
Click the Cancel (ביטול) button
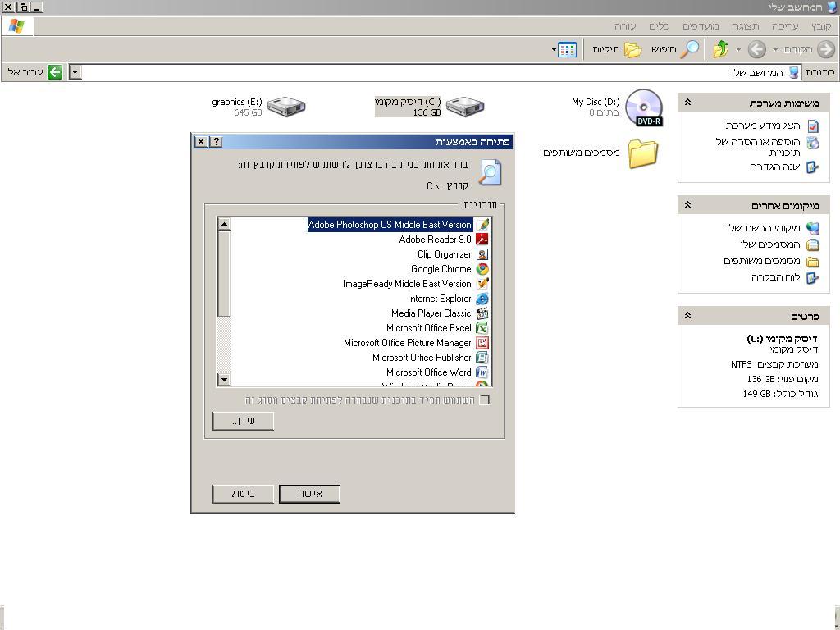243,494
